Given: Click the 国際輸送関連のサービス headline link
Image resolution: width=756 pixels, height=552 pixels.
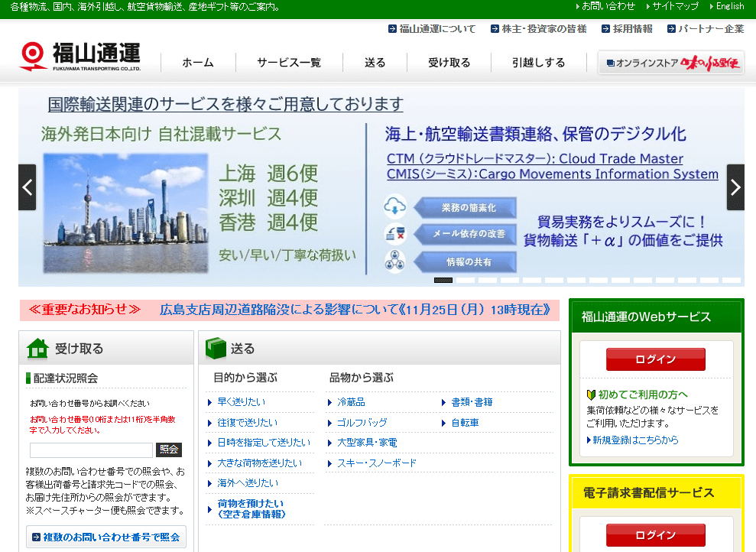Looking at the screenshot, I should tap(226, 104).
